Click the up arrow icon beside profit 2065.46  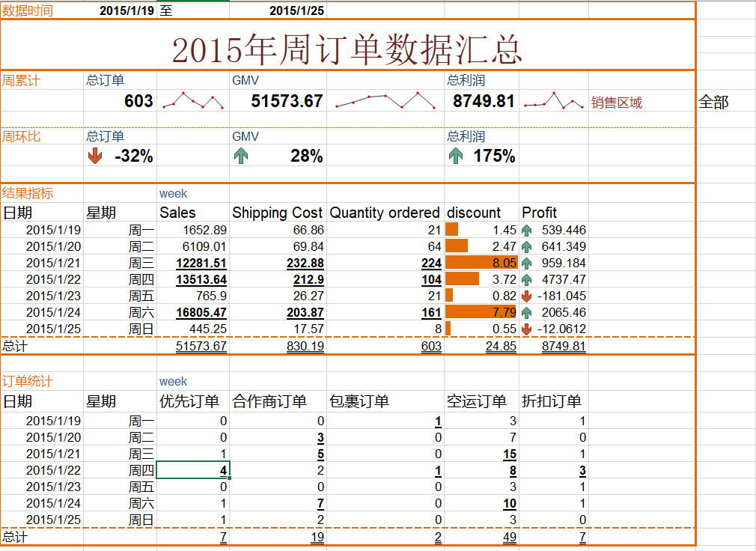tap(526, 312)
